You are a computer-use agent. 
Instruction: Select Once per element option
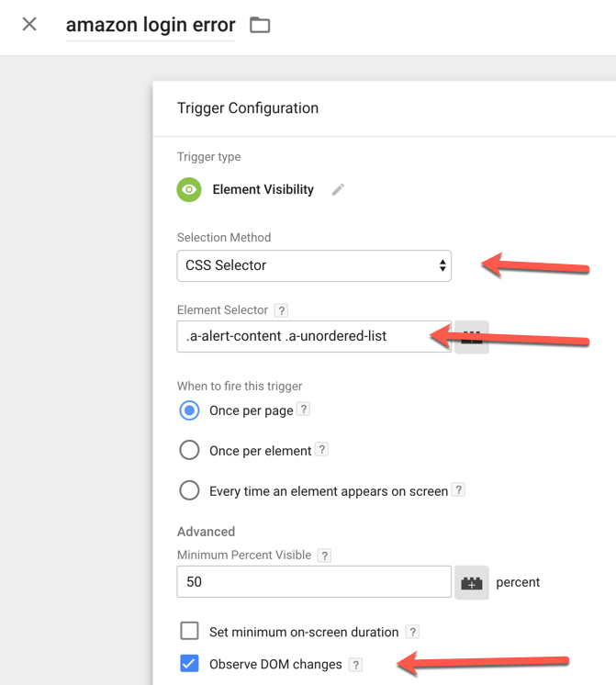(x=189, y=451)
